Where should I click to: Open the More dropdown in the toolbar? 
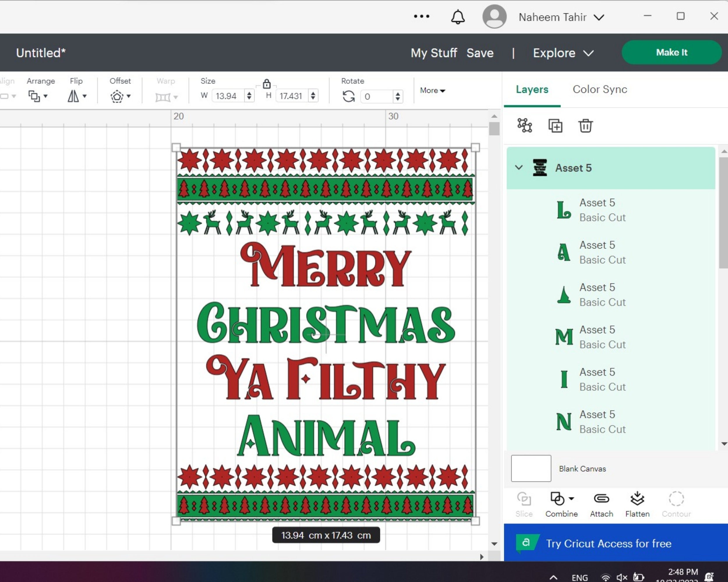click(x=432, y=91)
